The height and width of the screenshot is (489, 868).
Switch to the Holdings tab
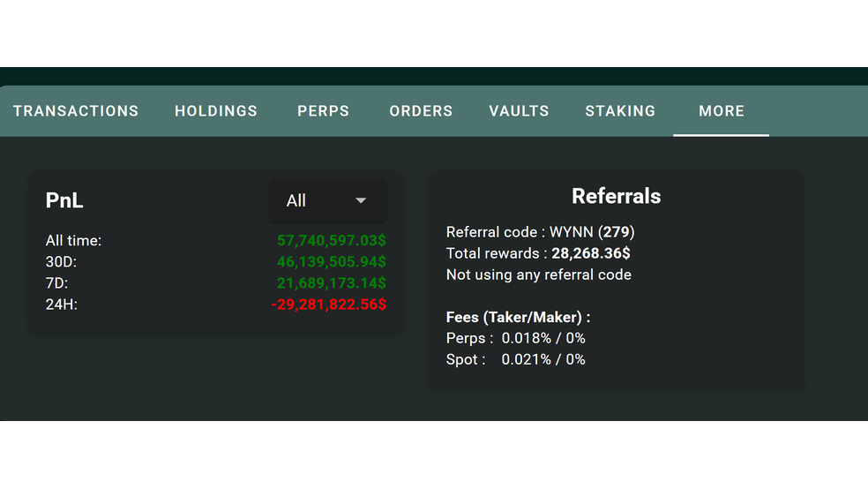(216, 111)
